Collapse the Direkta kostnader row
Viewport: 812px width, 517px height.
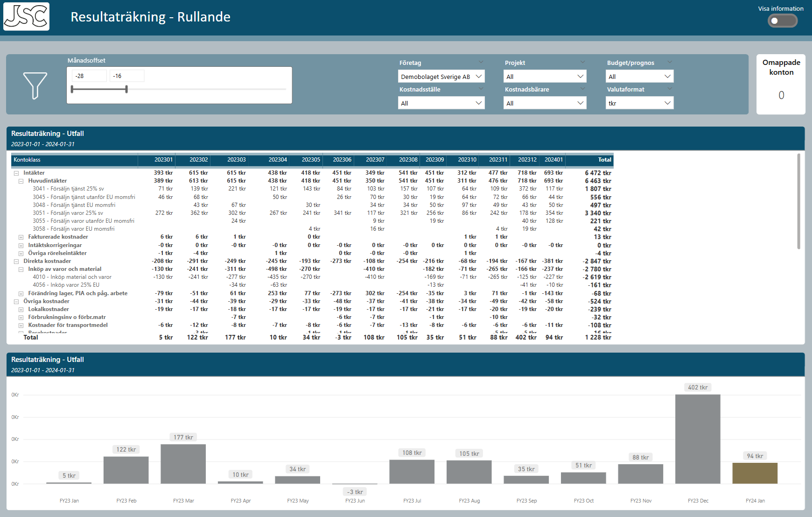(x=16, y=262)
